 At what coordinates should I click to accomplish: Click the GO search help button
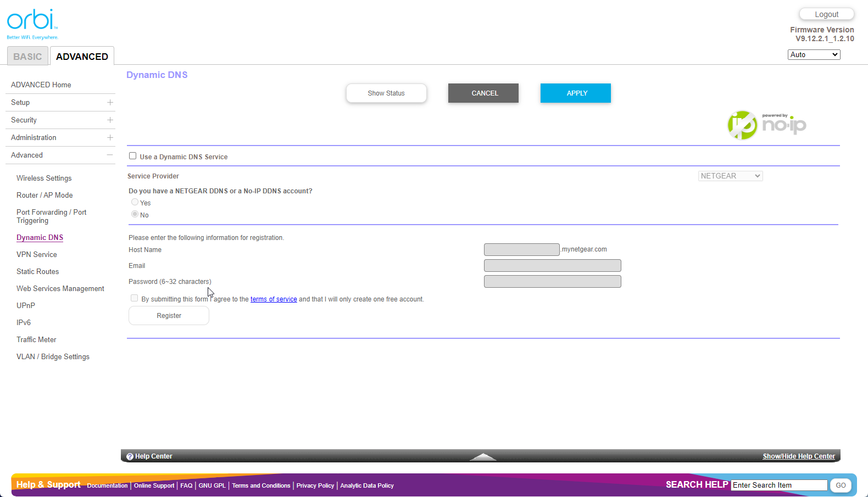tap(841, 485)
